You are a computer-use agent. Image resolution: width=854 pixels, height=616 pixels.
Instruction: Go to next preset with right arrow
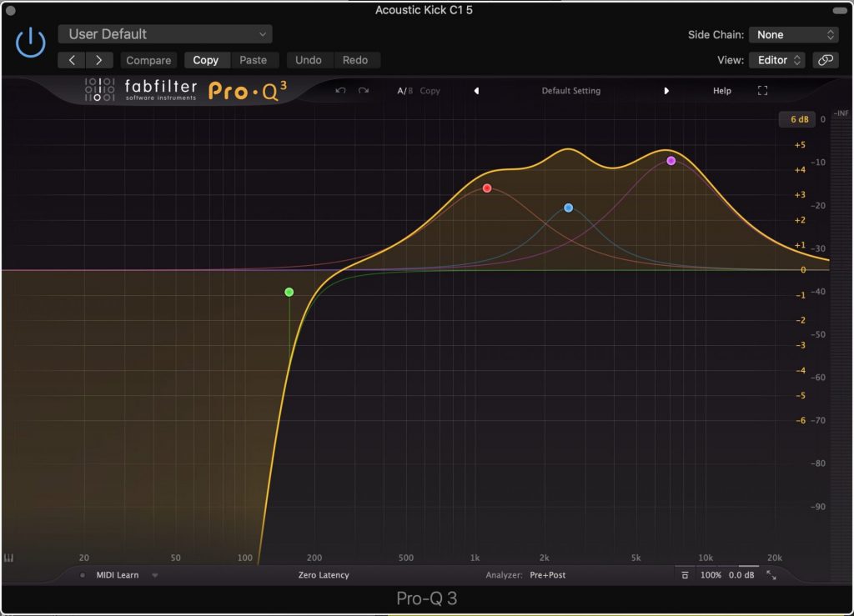pyautogui.click(x=99, y=60)
